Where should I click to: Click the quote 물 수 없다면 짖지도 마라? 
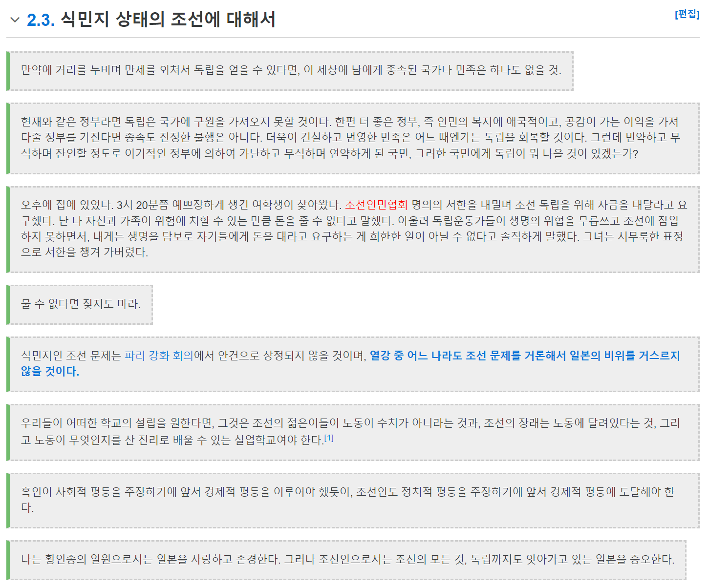pyautogui.click(x=81, y=304)
